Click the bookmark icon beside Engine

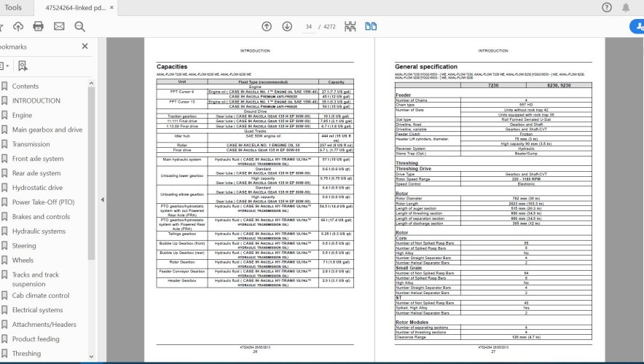(4, 115)
